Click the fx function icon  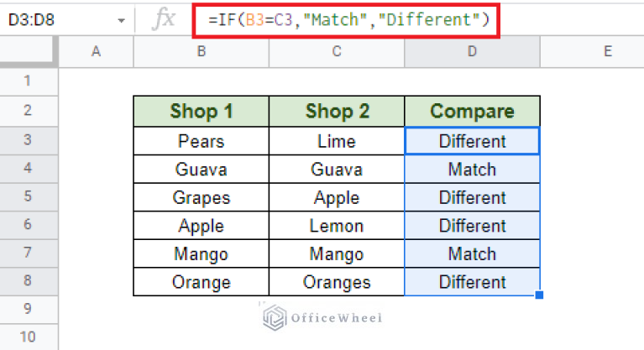(164, 19)
